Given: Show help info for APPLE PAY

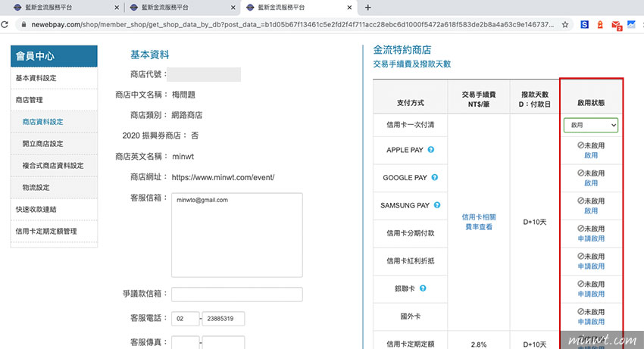Looking at the screenshot, I should pos(431,149).
